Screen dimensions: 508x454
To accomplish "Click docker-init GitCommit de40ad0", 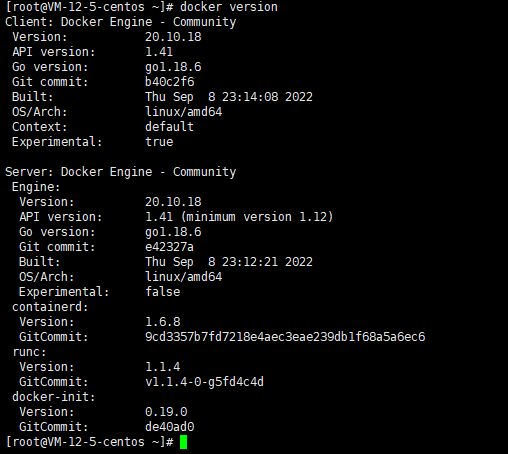I will point(169,427).
